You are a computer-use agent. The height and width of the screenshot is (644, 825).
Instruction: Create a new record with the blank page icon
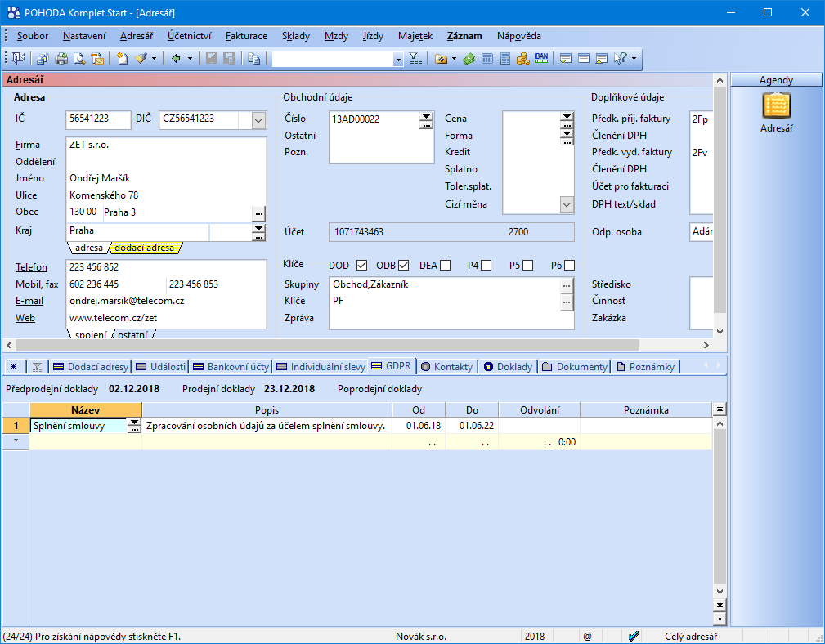click(122, 58)
